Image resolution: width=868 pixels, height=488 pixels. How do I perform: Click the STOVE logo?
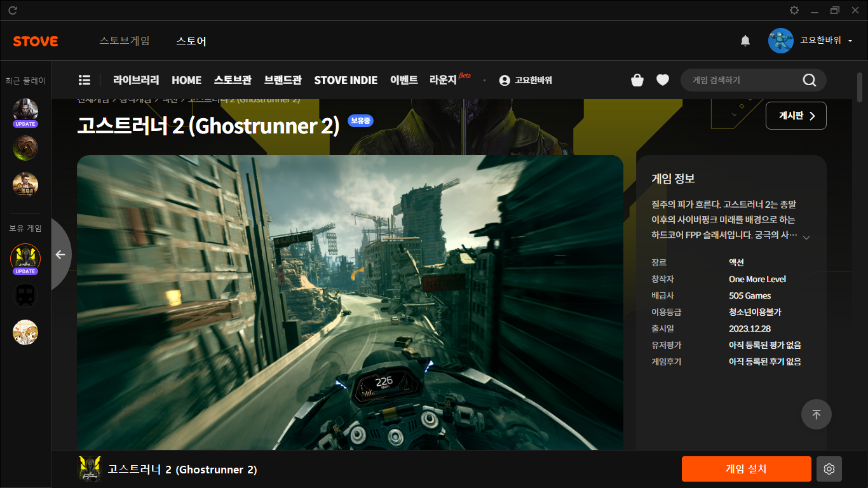click(x=36, y=41)
